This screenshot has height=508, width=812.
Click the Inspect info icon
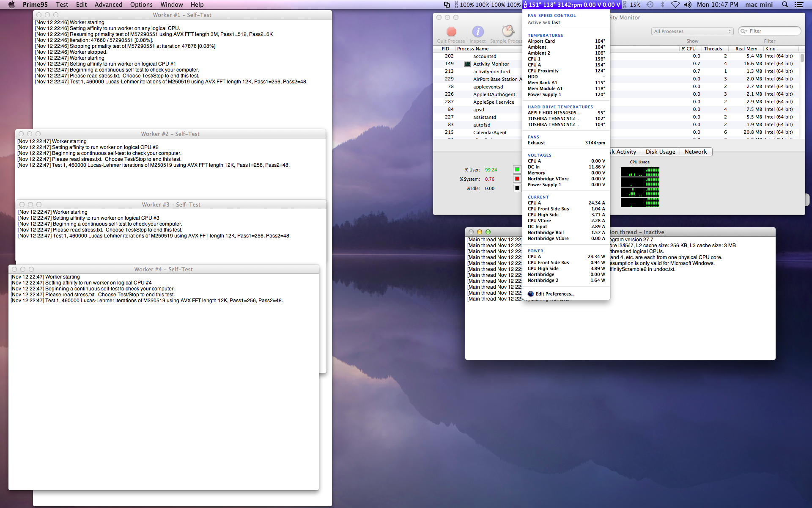pos(477,32)
